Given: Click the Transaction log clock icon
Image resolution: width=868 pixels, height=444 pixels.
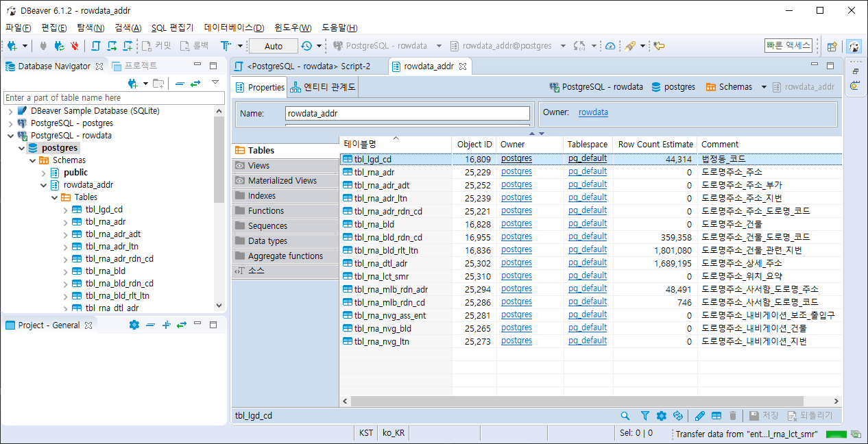Looking at the screenshot, I should coord(306,46).
